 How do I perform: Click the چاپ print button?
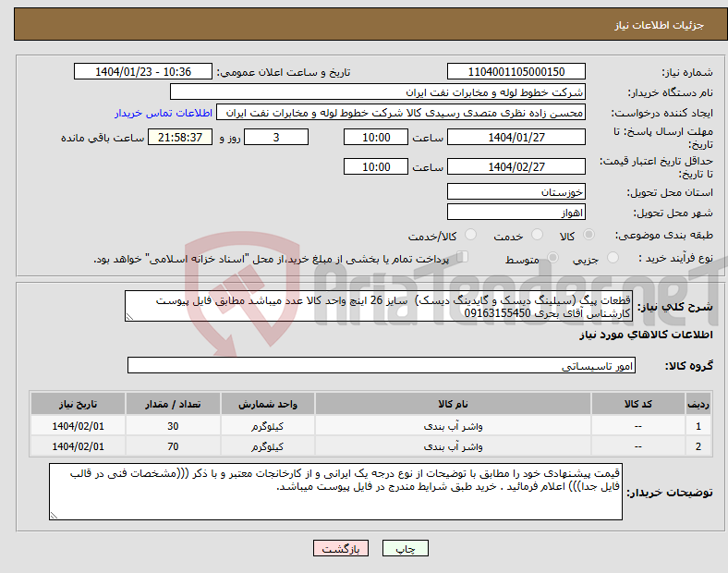[x=406, y=548]
